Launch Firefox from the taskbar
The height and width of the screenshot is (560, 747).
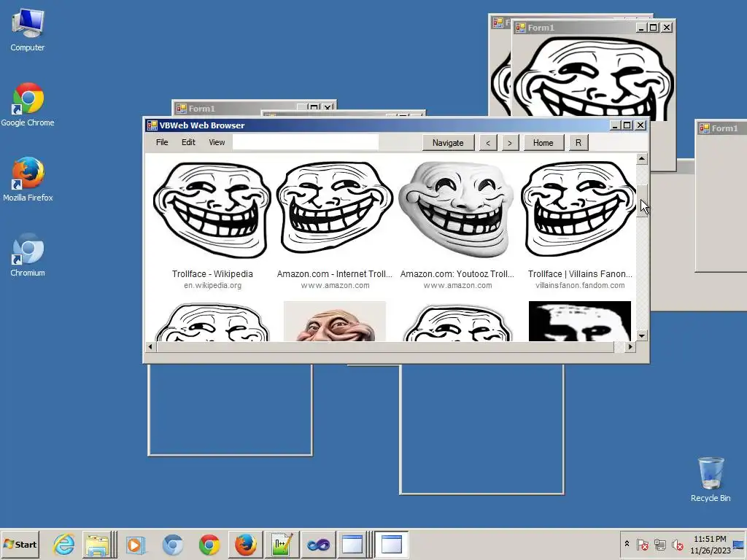click(246, 544)
